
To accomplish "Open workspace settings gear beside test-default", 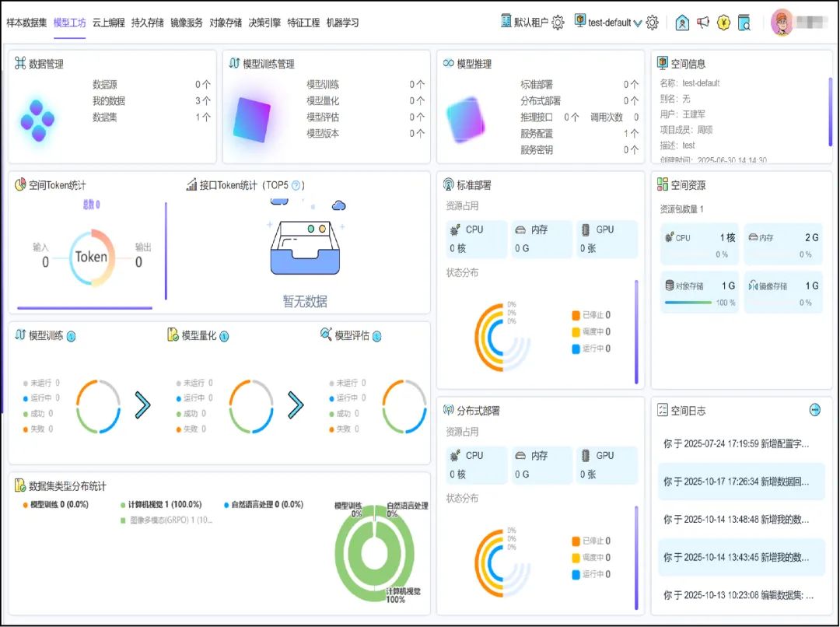I will (651, 23).
